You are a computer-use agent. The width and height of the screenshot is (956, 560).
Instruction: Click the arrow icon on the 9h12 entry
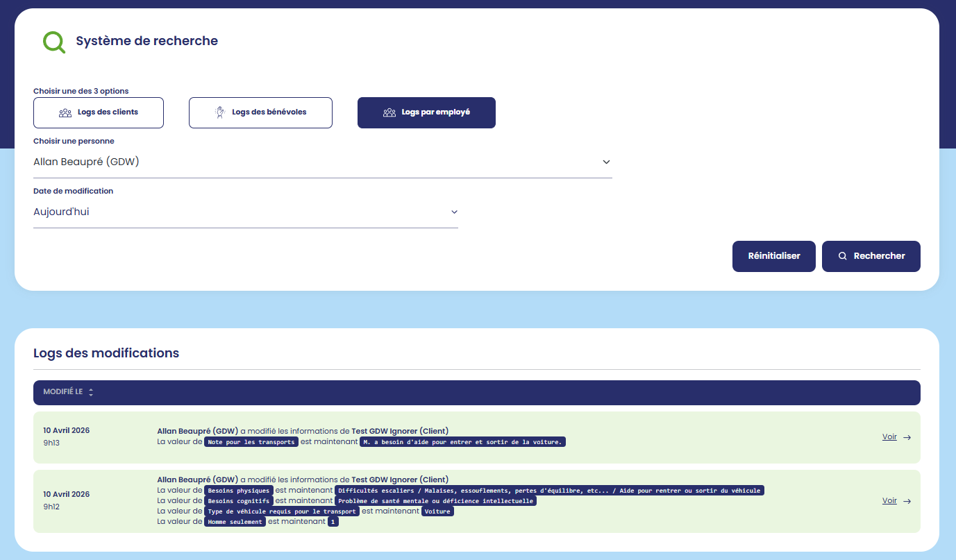pyautogui.click(x=907, y=501)
